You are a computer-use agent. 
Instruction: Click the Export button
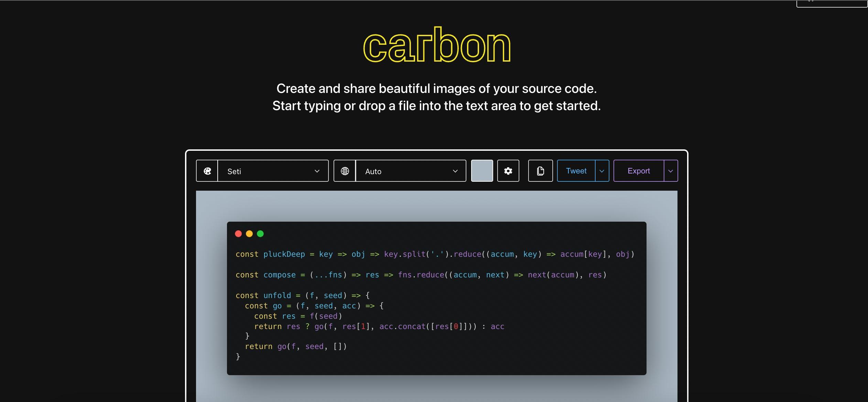(x=639, y=171)
